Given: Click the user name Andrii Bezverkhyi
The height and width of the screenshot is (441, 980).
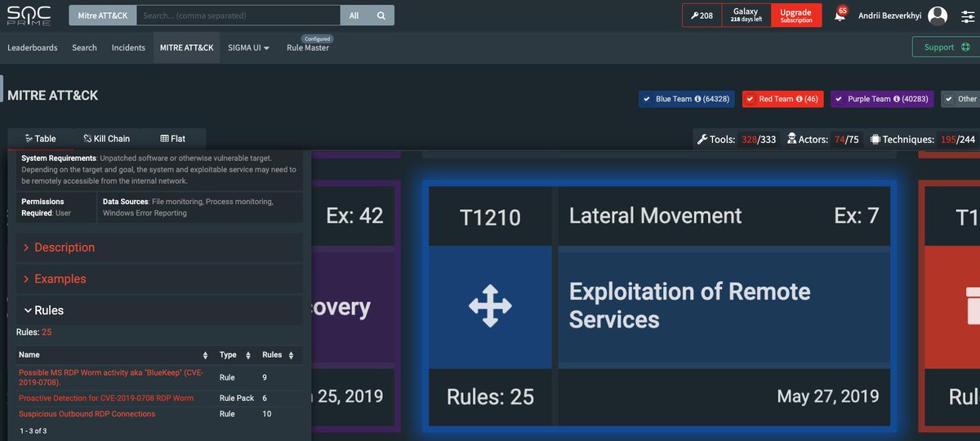Looking at the screenshot, I should 891,16.
